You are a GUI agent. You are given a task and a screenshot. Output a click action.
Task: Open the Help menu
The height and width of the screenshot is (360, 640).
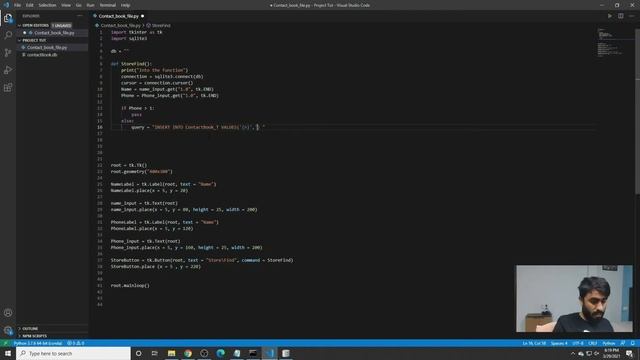(x=125, y=5)
